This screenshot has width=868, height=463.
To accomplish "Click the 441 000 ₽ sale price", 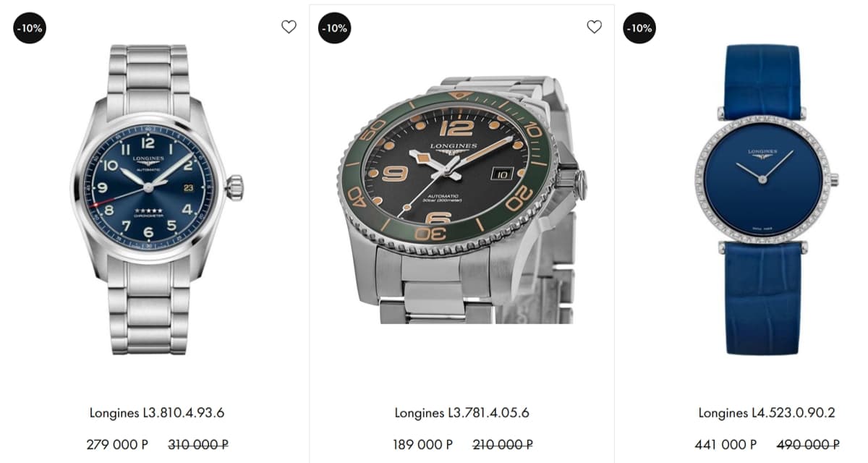I will tap(726, 444).
